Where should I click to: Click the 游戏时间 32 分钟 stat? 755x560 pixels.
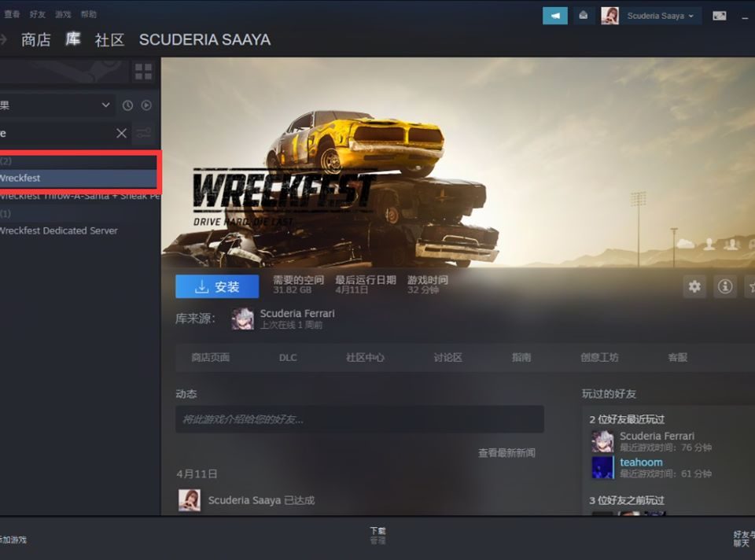[428, 285]
